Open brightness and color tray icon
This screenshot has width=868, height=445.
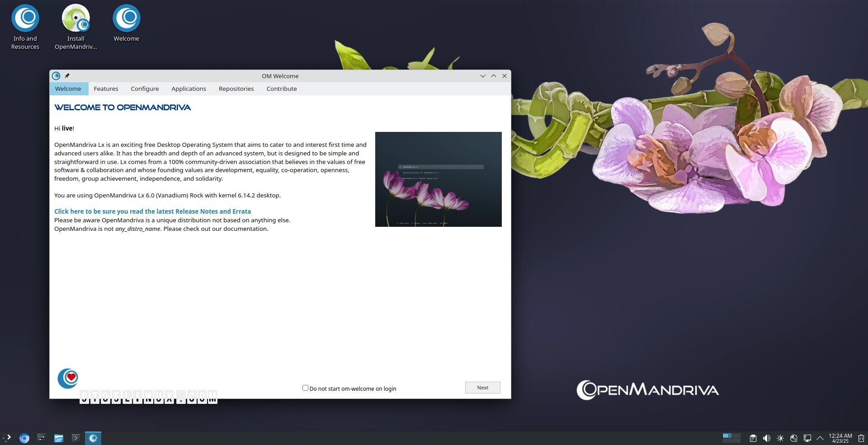(780, 438)
